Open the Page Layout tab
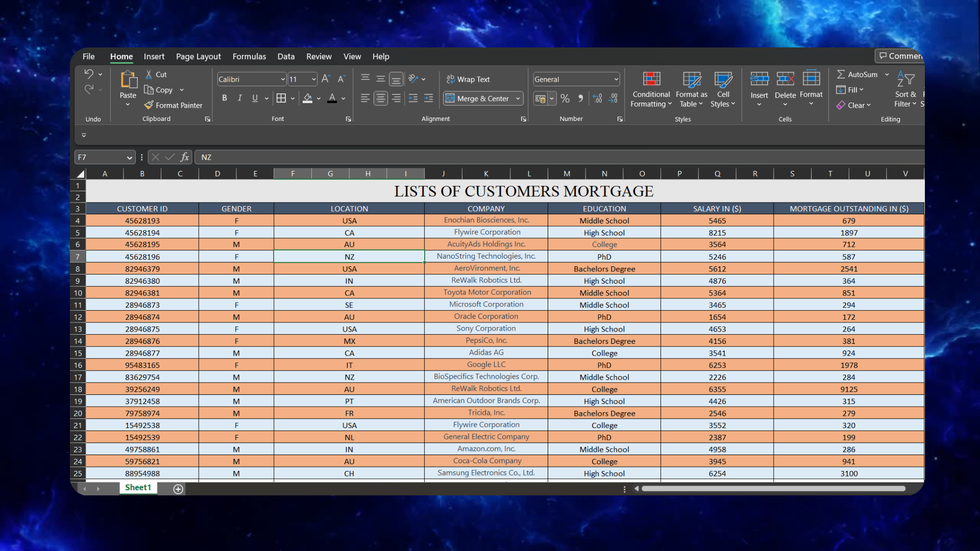The width and height of the screenshot is (980, 551). point(198,57)
